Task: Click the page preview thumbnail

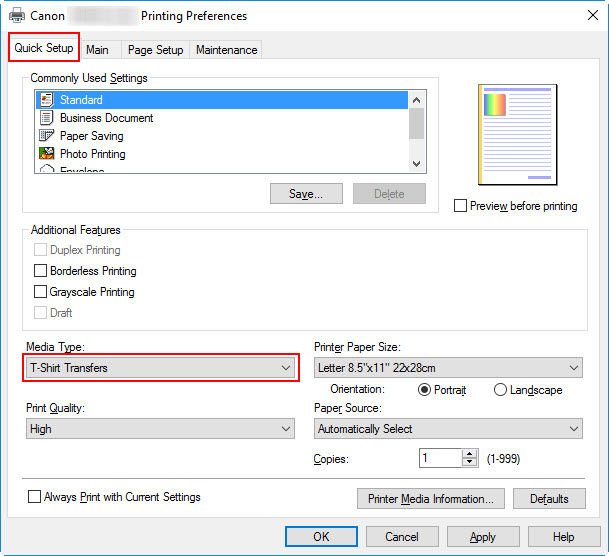Action: [517, 134]
